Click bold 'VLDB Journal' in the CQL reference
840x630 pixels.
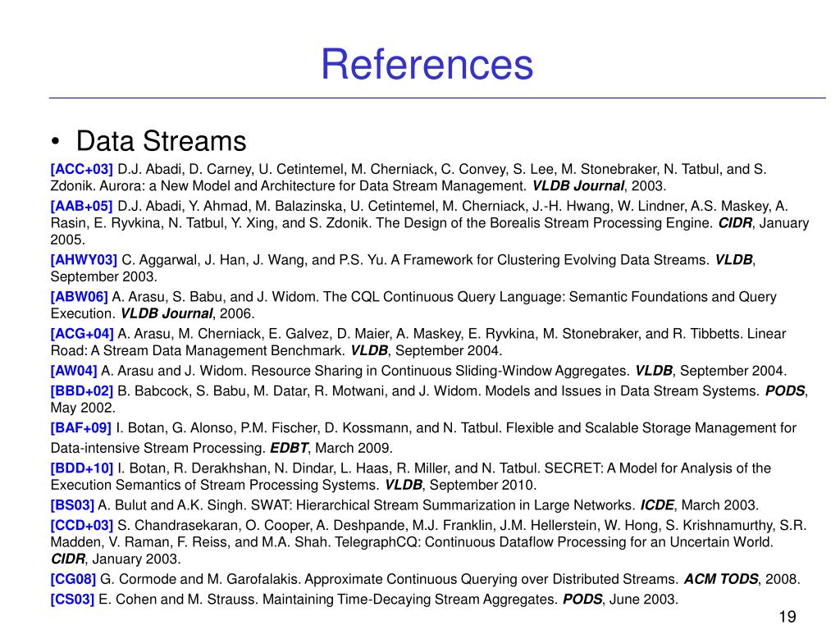[167, 313]
